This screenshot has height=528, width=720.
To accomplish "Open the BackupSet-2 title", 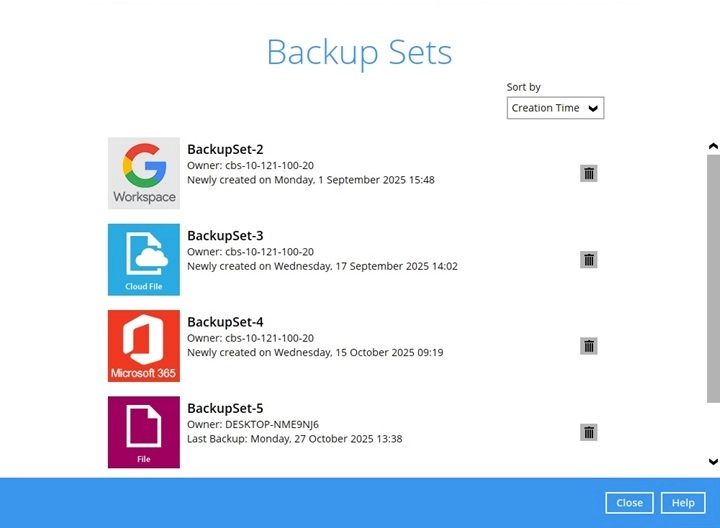I will pyautogui.click(x=225, y=150).
